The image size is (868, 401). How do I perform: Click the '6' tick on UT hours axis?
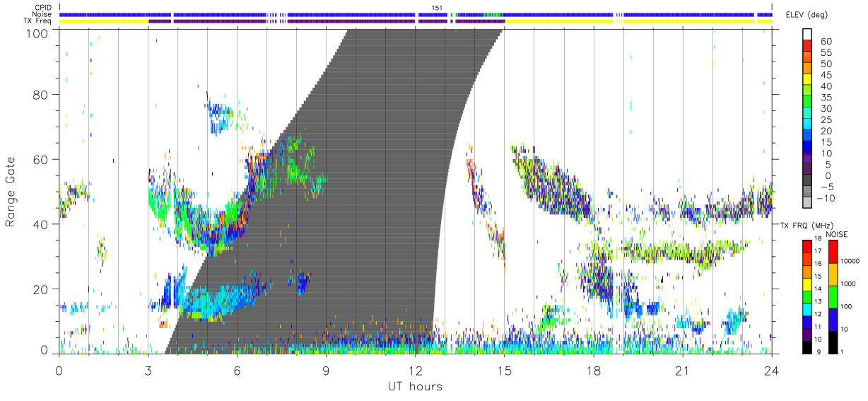tap(237, 371)
